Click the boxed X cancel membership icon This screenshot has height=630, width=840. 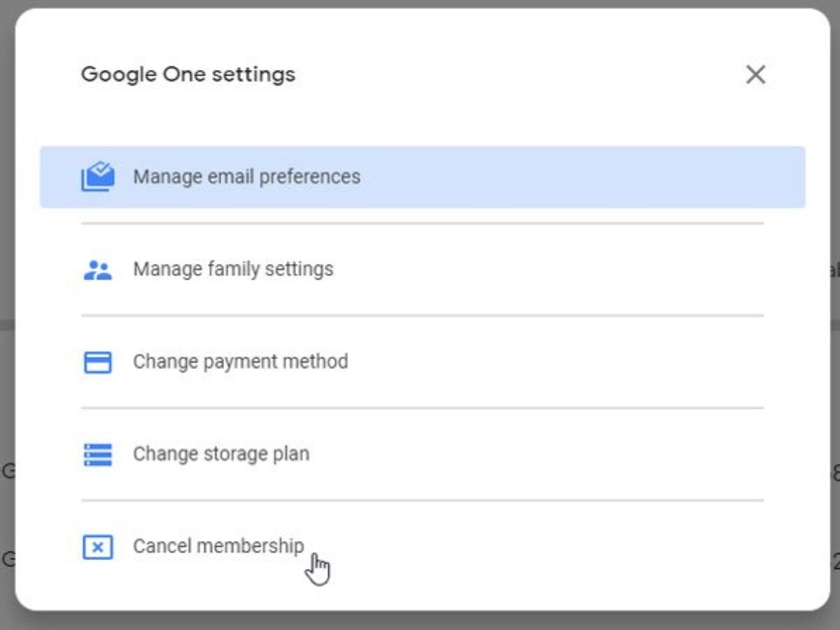coord(97,547)
